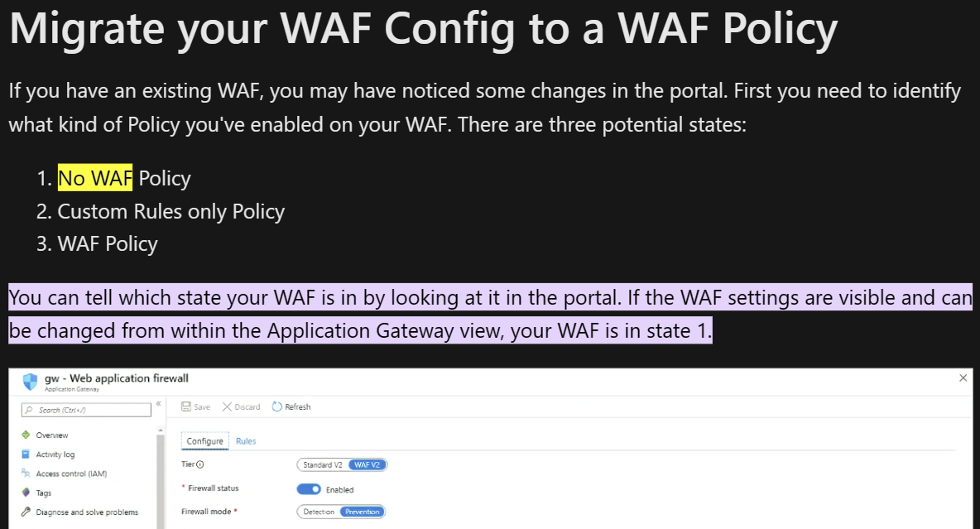Click 'gw - Web application firewall' title
The width and height of the screenshot is (980, 529).
[x=116, y=378]
